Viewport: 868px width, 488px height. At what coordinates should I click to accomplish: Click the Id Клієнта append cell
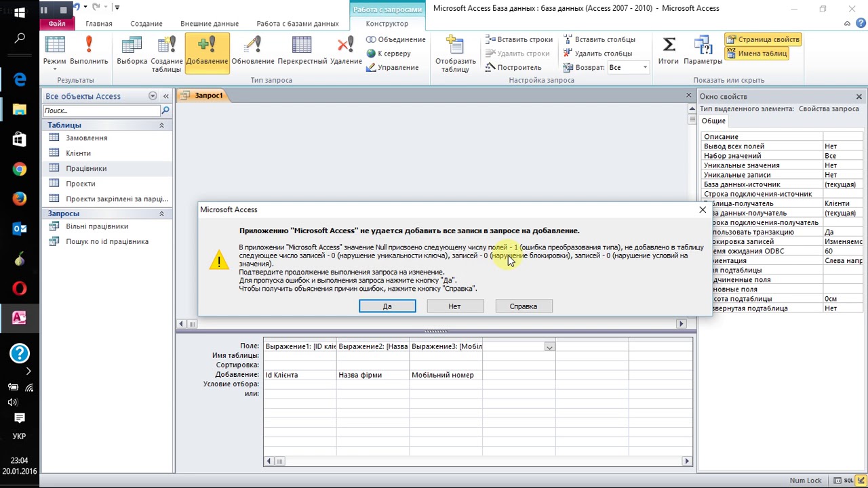300,375
